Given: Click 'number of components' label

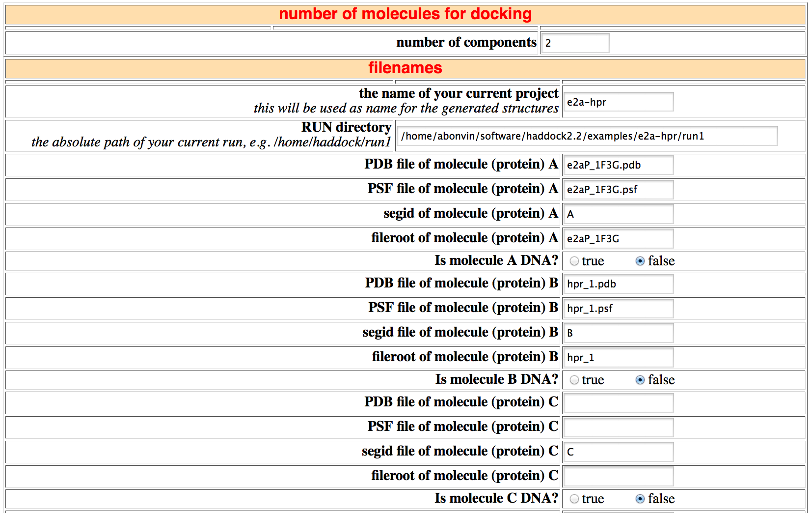Looking at the screenshot, I should tap(466, 42).
